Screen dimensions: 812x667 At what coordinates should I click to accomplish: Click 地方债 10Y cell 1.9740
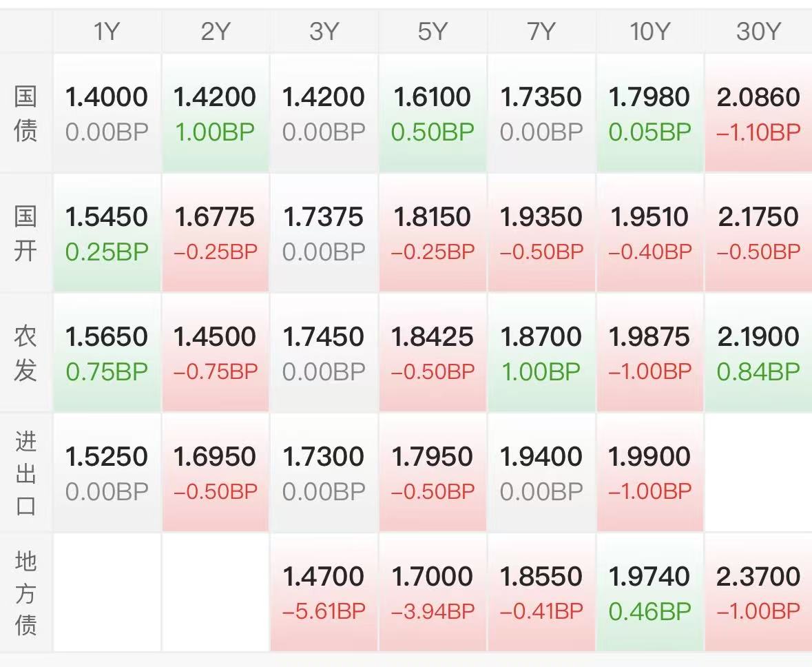click(649, 593)
